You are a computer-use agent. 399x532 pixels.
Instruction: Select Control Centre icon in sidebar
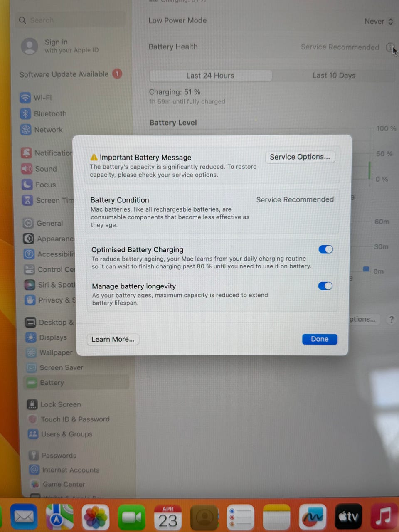pyautogui.click(x=30, y=269)
